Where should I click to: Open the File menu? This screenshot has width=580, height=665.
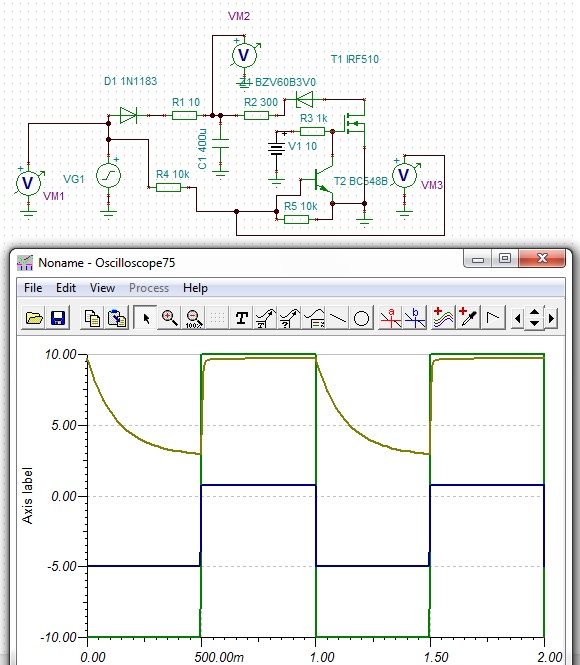point(33,288)
